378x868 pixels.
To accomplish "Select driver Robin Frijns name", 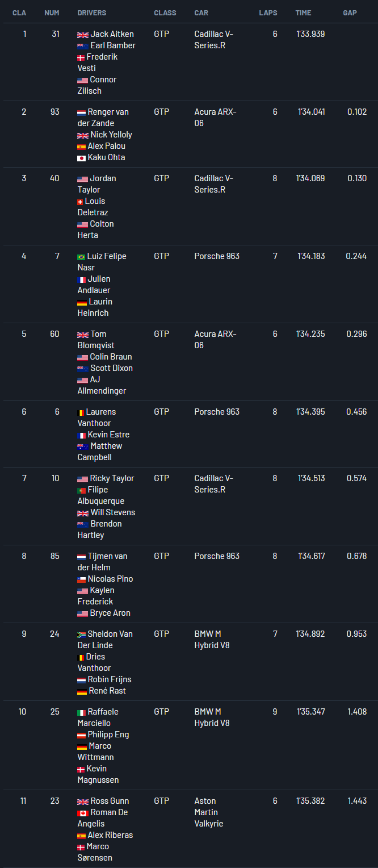I will click(110, 679).
